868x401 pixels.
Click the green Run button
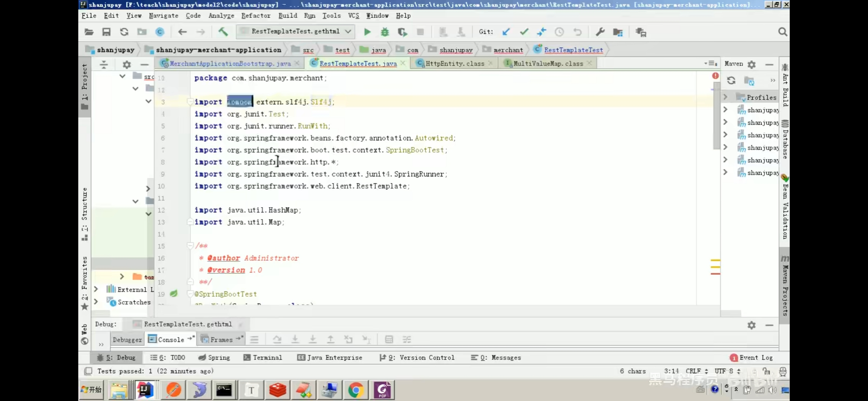tap(367, 32)
